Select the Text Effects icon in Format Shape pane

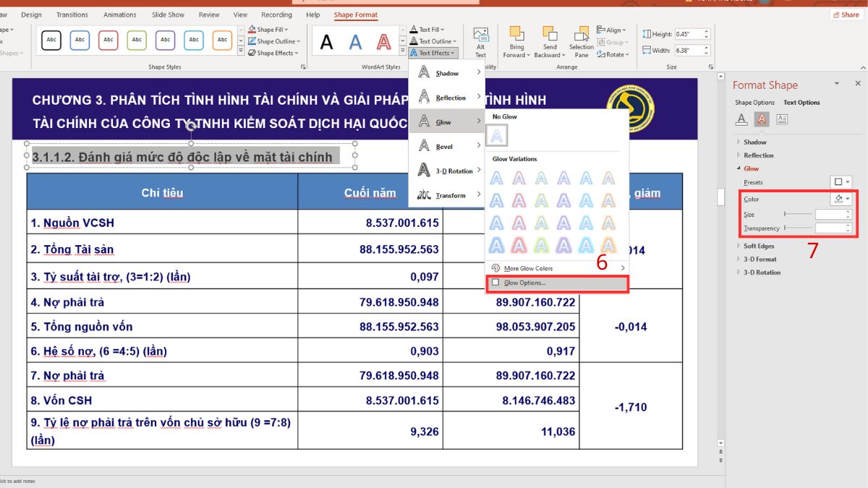762,119
